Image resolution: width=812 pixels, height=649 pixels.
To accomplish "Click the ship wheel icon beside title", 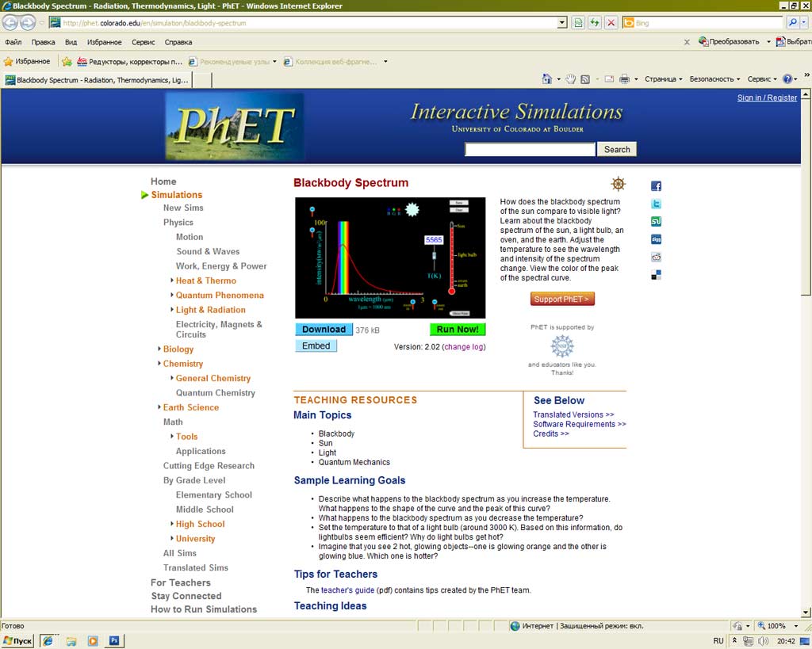I will click(619, 183).
